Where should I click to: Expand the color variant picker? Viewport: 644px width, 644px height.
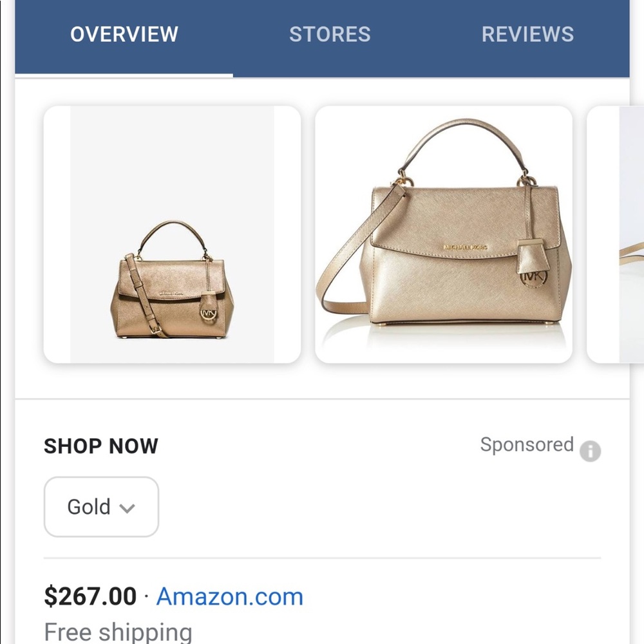click(100, 507)
